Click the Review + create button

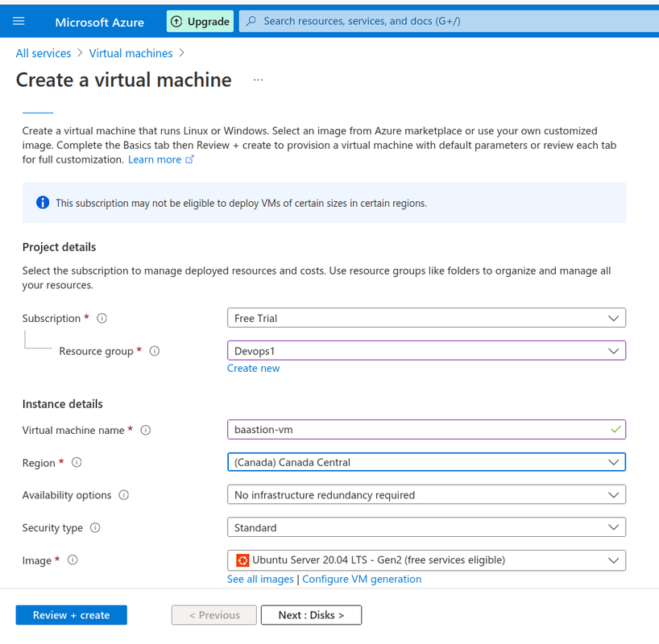(72, 615)
